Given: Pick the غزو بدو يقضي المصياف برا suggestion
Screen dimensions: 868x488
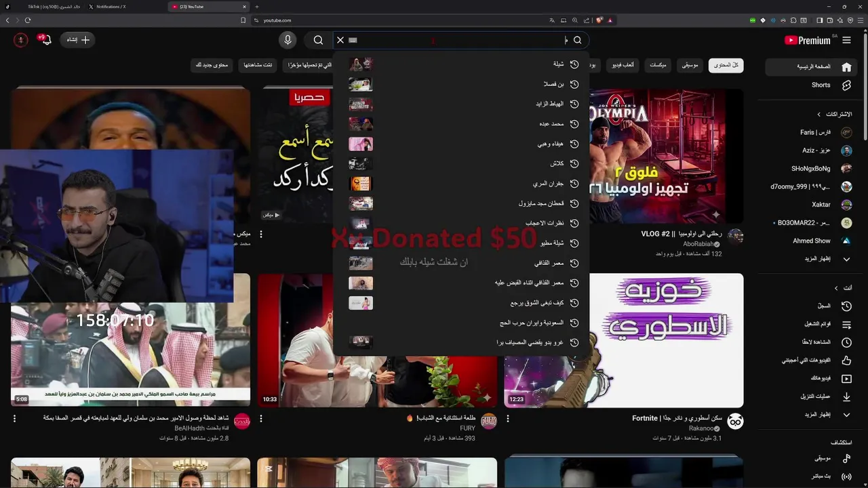Looking at the screenshot, I should pos(461,342).
